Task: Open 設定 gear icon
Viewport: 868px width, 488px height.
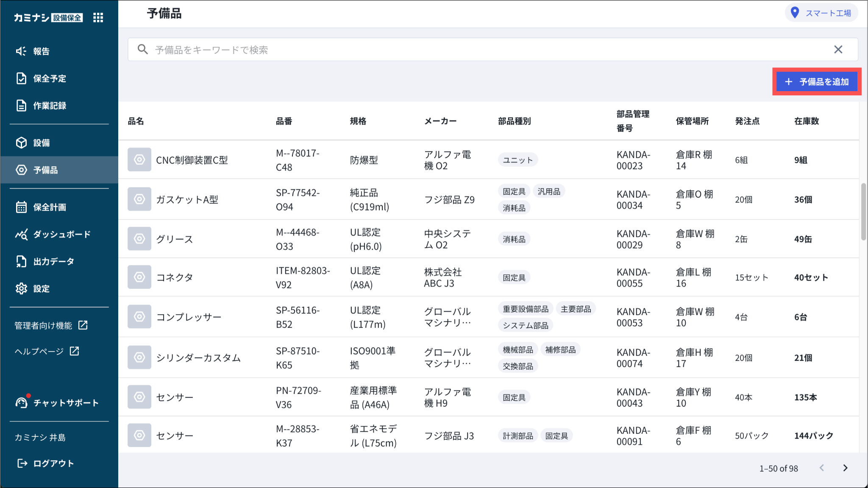Action: point(21,289)
